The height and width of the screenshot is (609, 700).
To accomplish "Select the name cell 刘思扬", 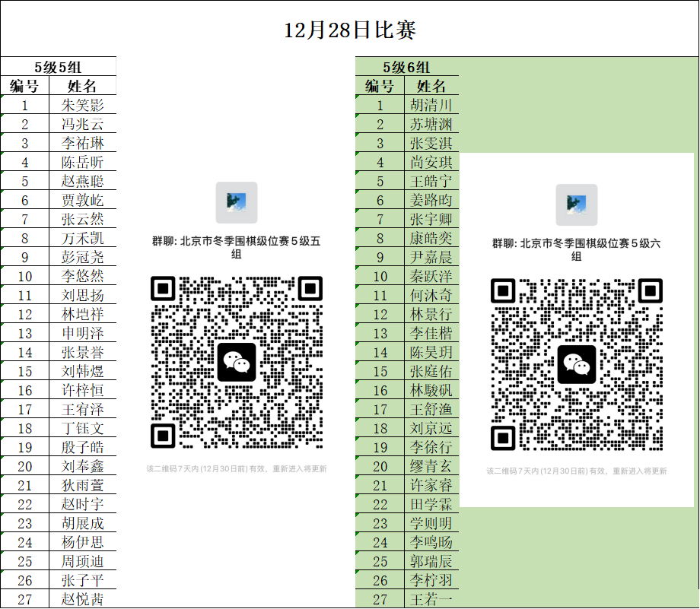I will point(83,295).
